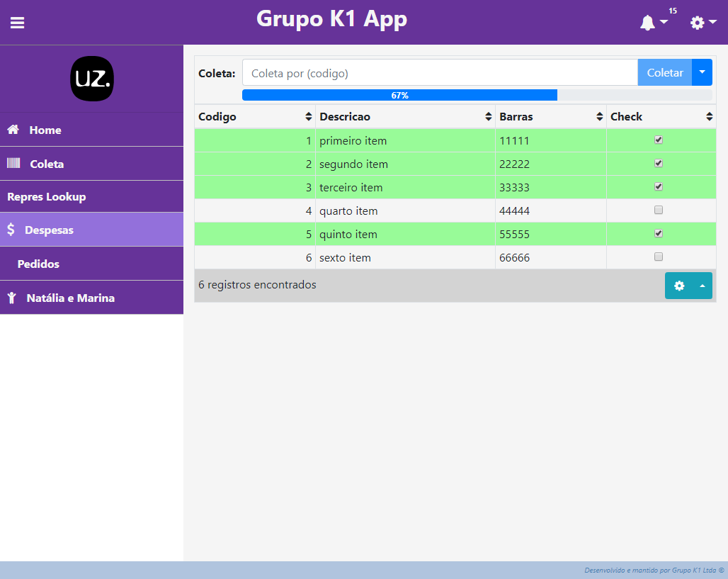Click the barcode icon next to Coleta

[x=13, y=163]
